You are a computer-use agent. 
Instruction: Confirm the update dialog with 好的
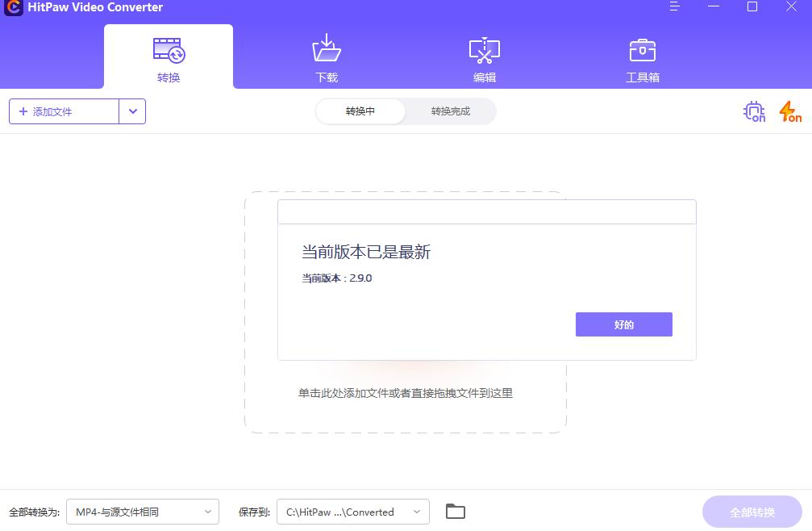coord(624,324)
